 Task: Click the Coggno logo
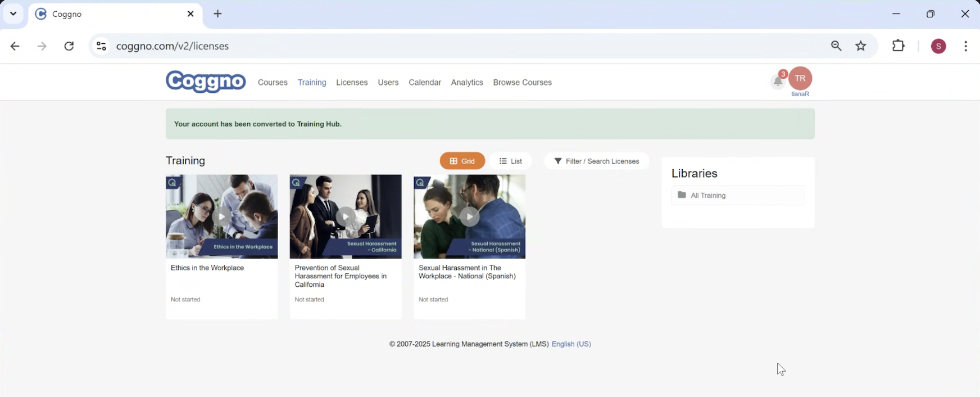tap(206, 82)
